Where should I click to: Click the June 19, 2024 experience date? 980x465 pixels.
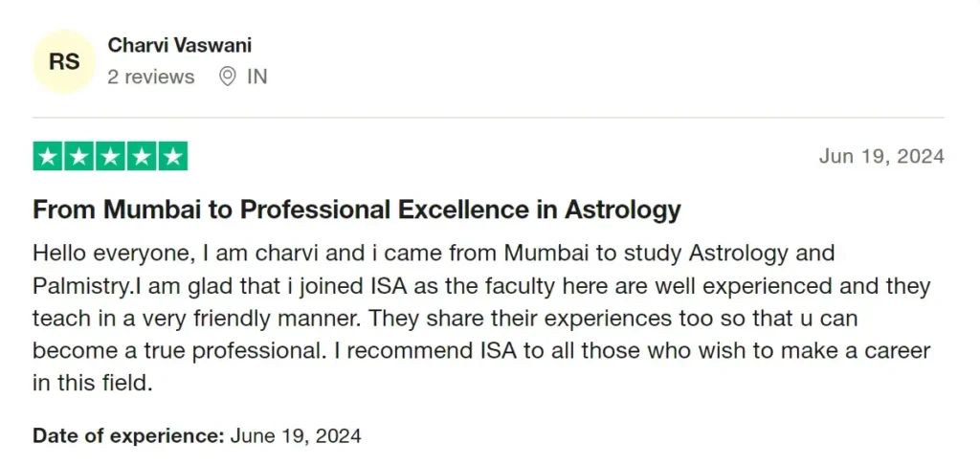click(x=296, y=435)
